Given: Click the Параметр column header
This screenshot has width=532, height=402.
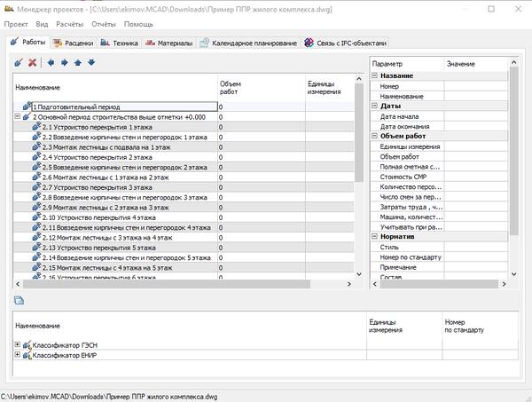Looking at the screenshot, I should pos(407,64).
